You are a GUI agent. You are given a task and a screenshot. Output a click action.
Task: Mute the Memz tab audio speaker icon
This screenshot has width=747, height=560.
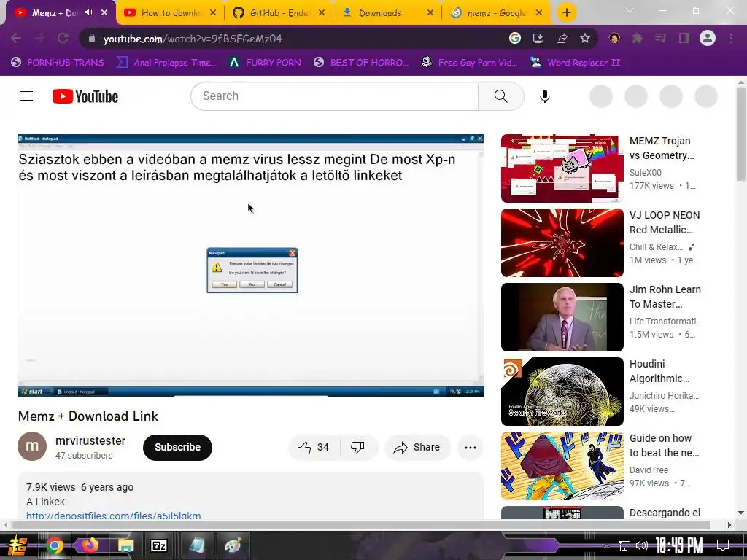click(88, 12)
